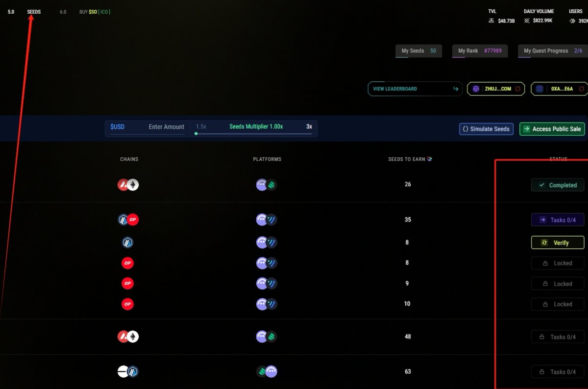588x389 pixels.
Task: Click the green platform icon in the 26-seed row
Action: click(x=272, y=185)
